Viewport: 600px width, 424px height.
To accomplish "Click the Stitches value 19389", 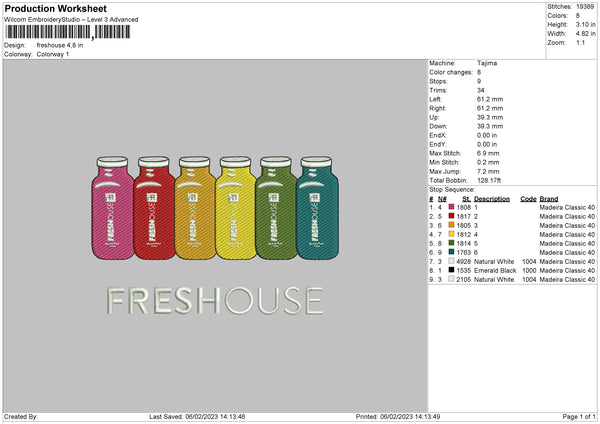I will coord(585,7).
